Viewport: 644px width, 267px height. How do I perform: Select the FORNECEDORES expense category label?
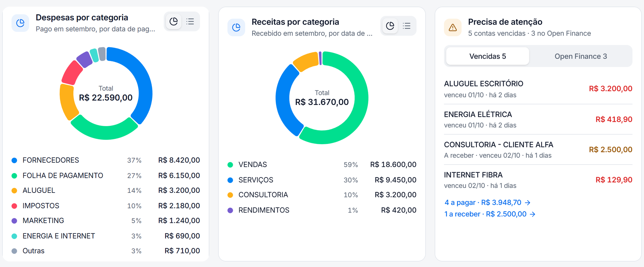click(x=51, y=160)
